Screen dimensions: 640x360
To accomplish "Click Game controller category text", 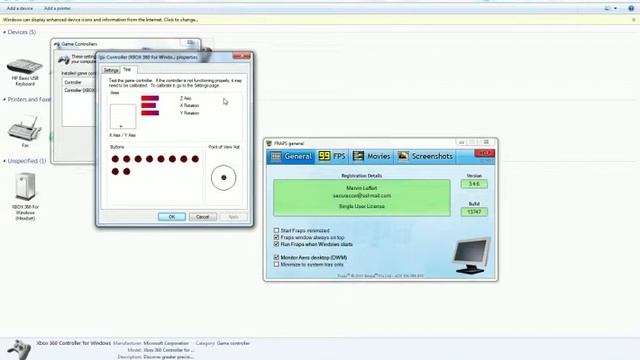I will 233,343.
